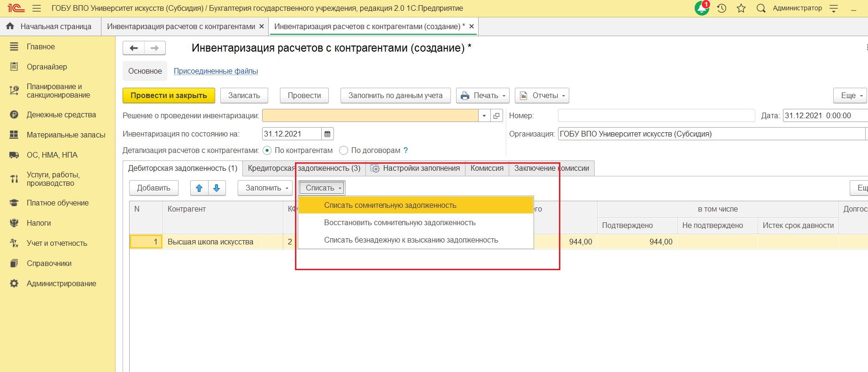Screen dimensions: 868x372
Task: Open the Настройки заполнения tab
Action: 415,168
